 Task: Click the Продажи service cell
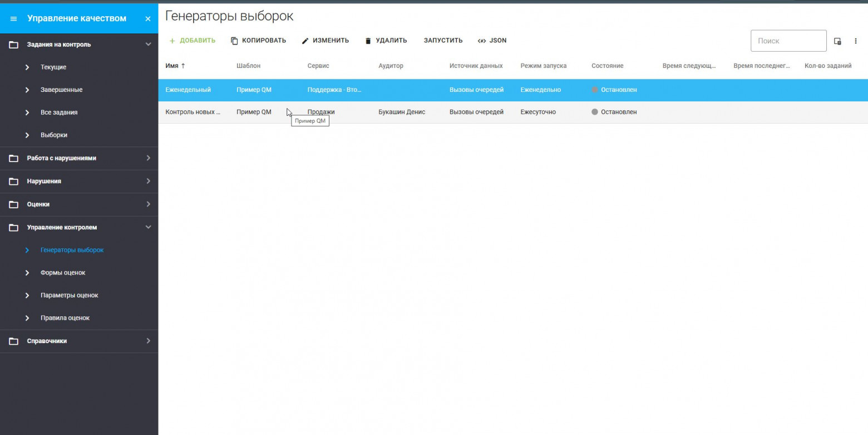pos(321,112)
